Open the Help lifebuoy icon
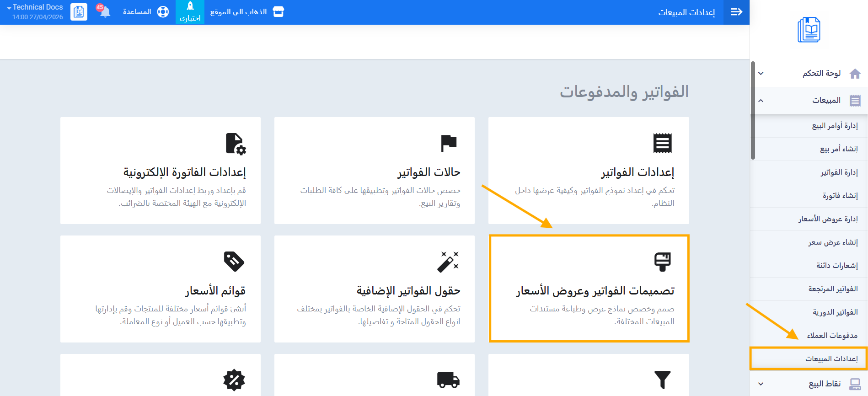868x396 pixels. pos(163,12)
